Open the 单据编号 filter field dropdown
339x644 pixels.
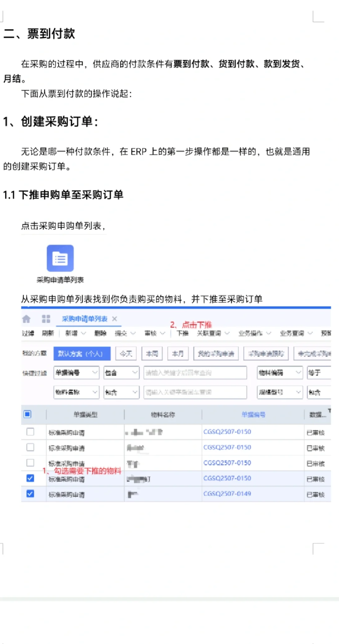76,373
